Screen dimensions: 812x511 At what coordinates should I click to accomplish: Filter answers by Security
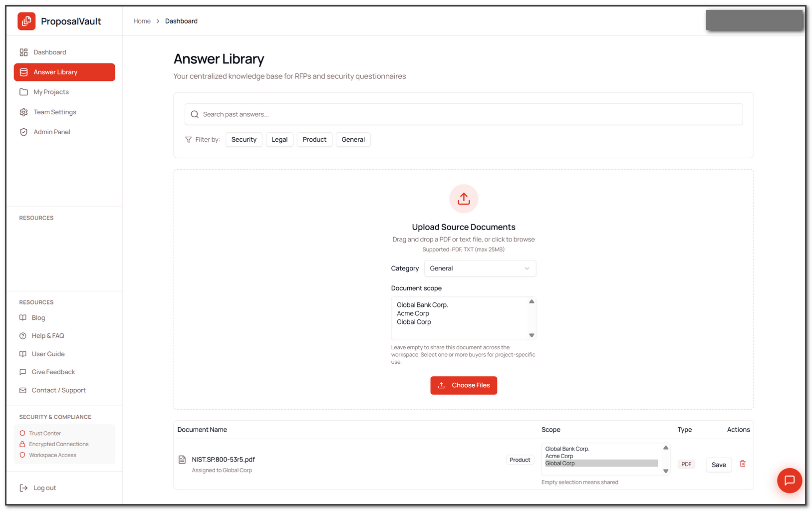(244, 140)
